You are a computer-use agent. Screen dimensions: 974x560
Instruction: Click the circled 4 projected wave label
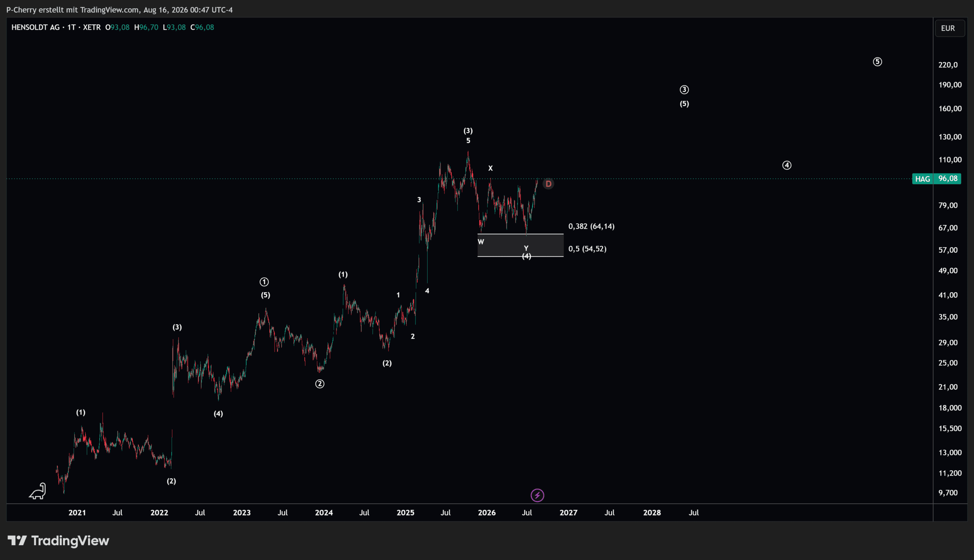pos(787,165)
